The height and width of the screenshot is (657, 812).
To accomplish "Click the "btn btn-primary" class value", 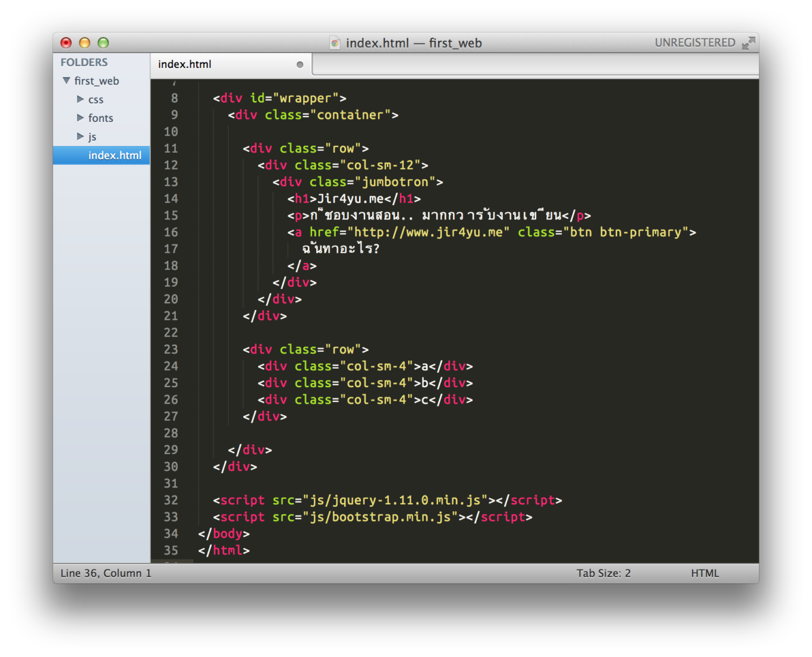I will (625, 232).
